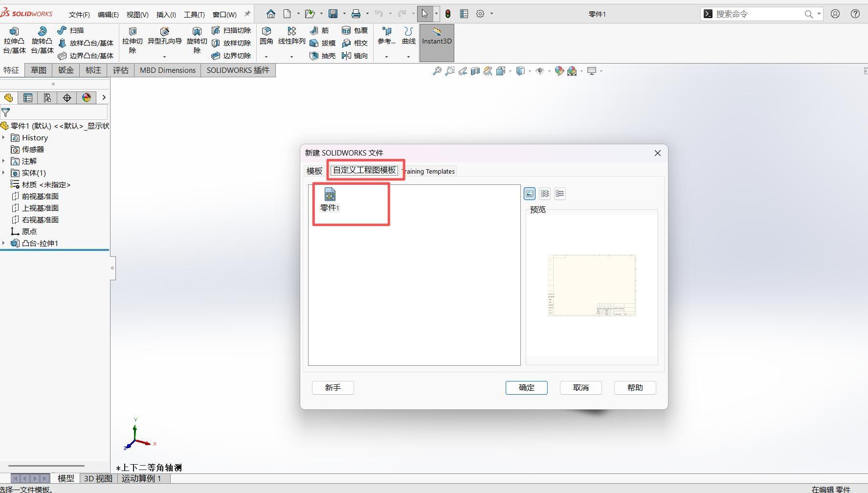Switch to the 评估 ribbon tab

click(x=121, y=70)
